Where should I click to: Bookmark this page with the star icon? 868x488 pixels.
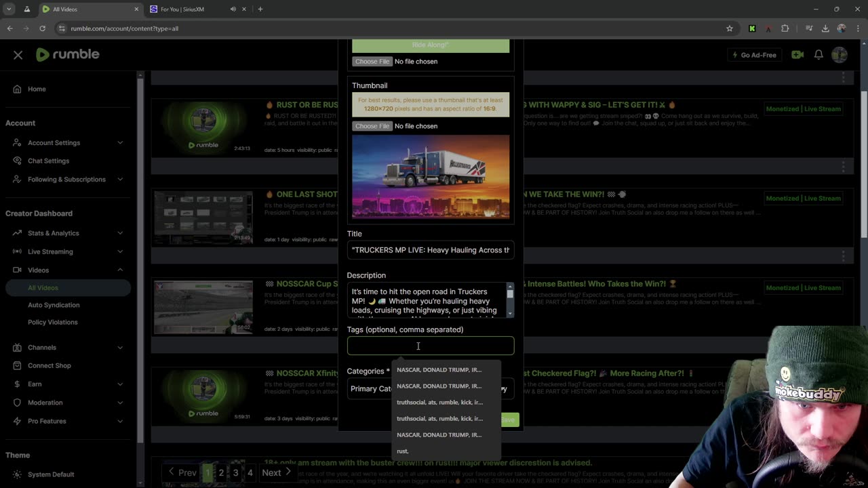[x=730, y=28]
